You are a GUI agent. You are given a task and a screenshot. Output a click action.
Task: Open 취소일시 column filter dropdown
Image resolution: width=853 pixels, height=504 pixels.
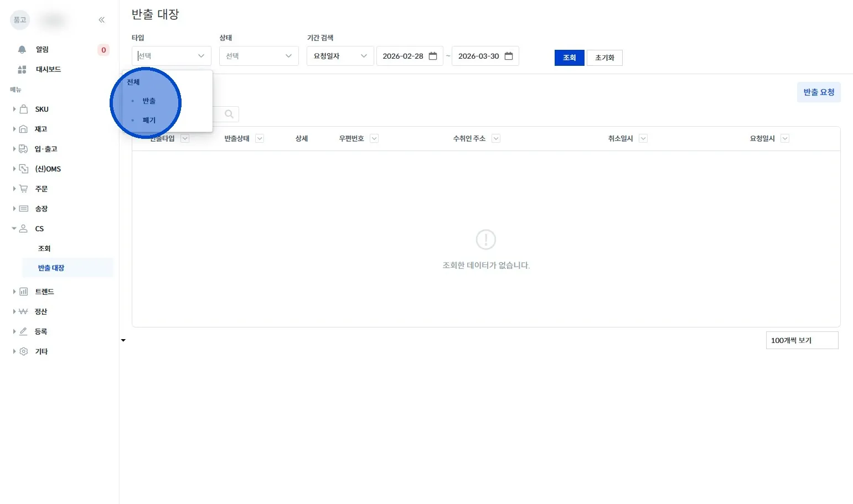[643, 138]
